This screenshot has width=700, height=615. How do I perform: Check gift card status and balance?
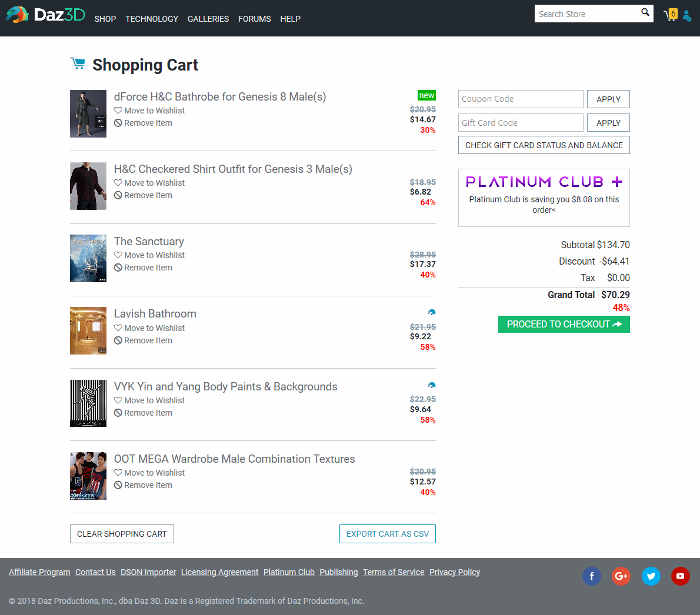[543, 145]
